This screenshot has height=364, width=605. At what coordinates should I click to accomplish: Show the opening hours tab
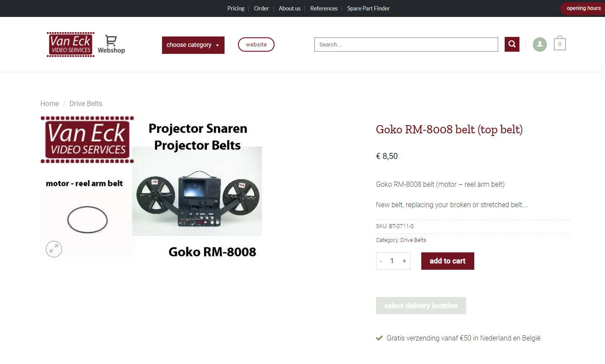pos(583,8)
